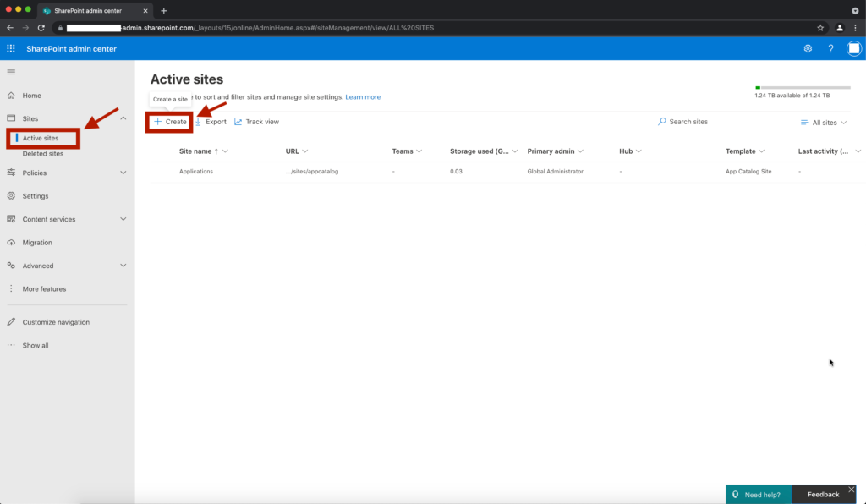Open a new browser tab

pyautogui.click(x=163, y=10)
